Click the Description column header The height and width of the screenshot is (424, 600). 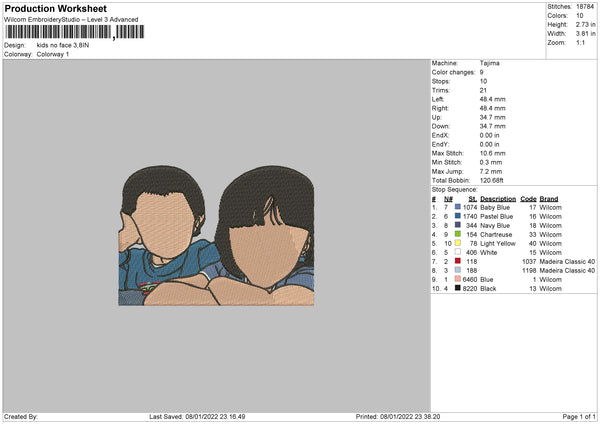coord(498,199)
